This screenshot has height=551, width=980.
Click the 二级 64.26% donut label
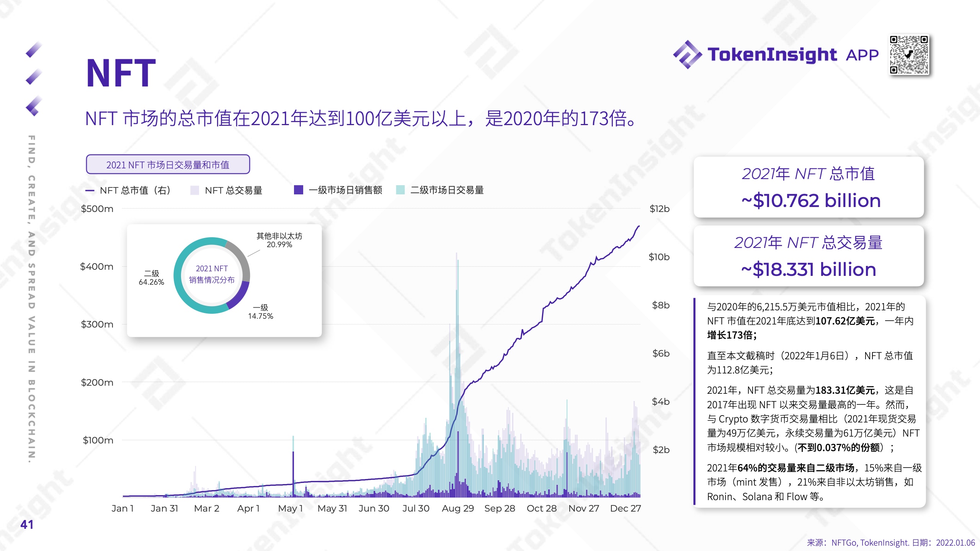coord(151,278)
